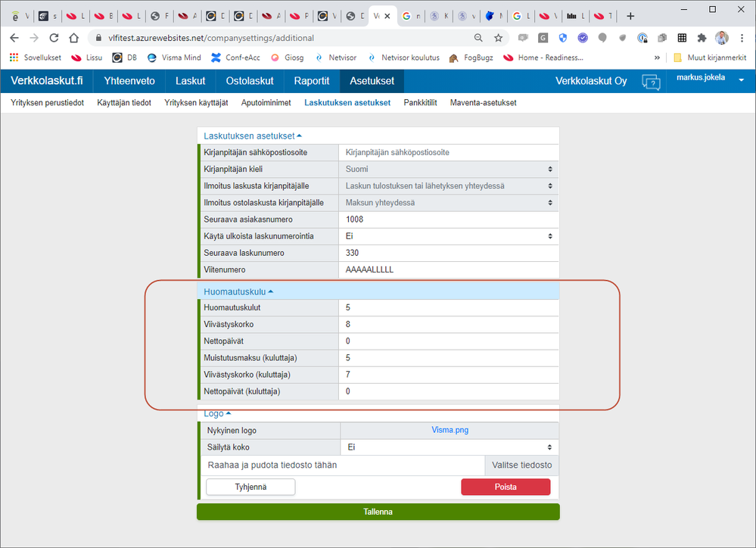Screen dimensions: 756x548
Task: Edit the Viitenumero field
Action: coord(449,270)
